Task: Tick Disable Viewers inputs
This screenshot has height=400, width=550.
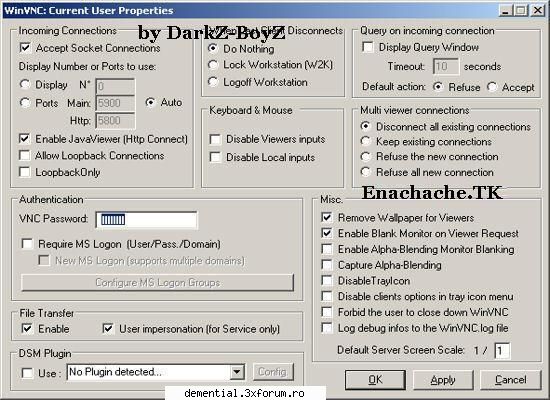Action: (x=215, y=139)
